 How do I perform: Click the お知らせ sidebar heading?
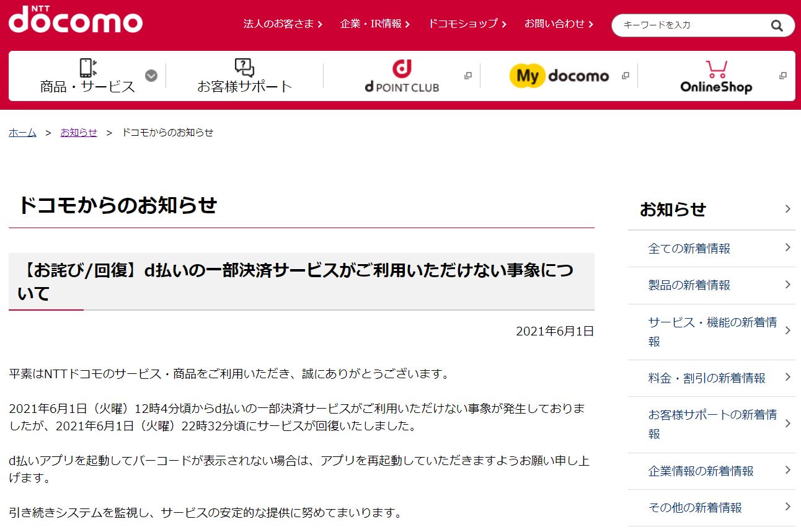tap(673, 210)
